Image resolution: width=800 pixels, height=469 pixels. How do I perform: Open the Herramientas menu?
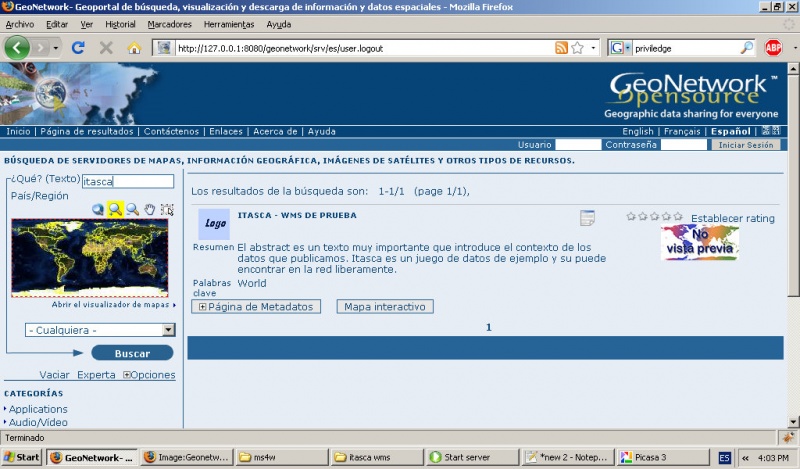pos(229,23)
